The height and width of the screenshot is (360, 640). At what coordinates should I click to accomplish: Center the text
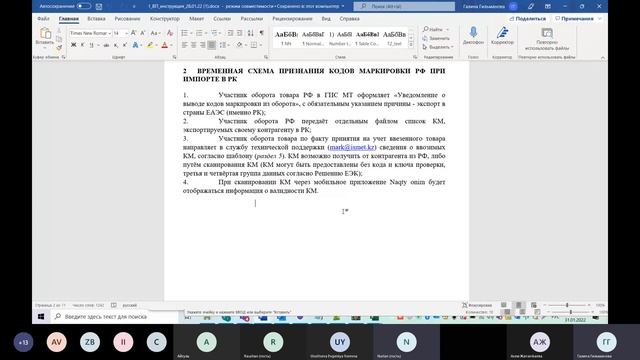pyautogui.click(x=193, y=45)
